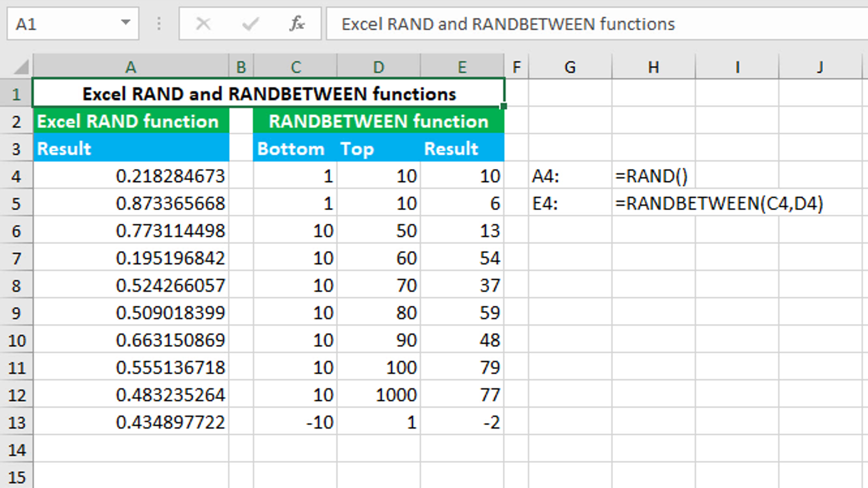The width and height of the screenshot is (868, 488).
Task: Click the 'Result' header in column E
Action: pyautogui.click(x=462, y=149)
